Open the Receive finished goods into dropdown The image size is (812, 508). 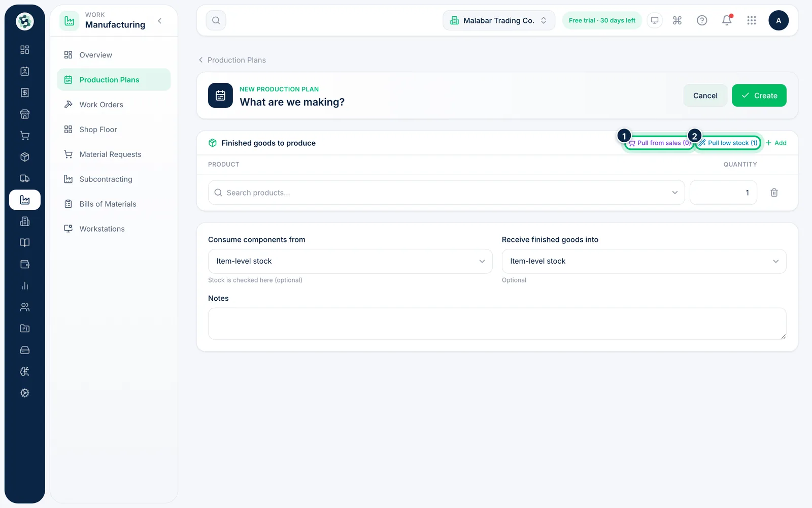(644, 261)
